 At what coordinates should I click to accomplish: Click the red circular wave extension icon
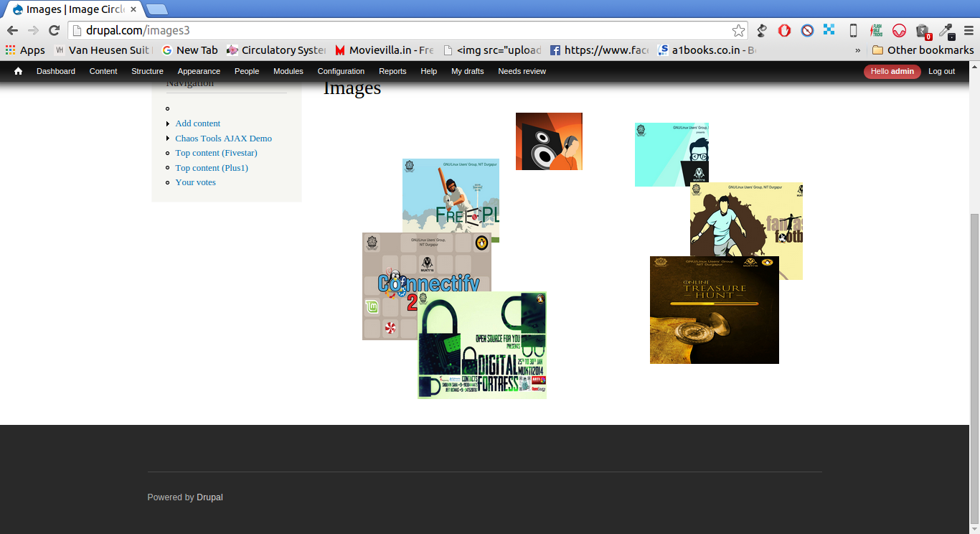[x=899, y=30]
